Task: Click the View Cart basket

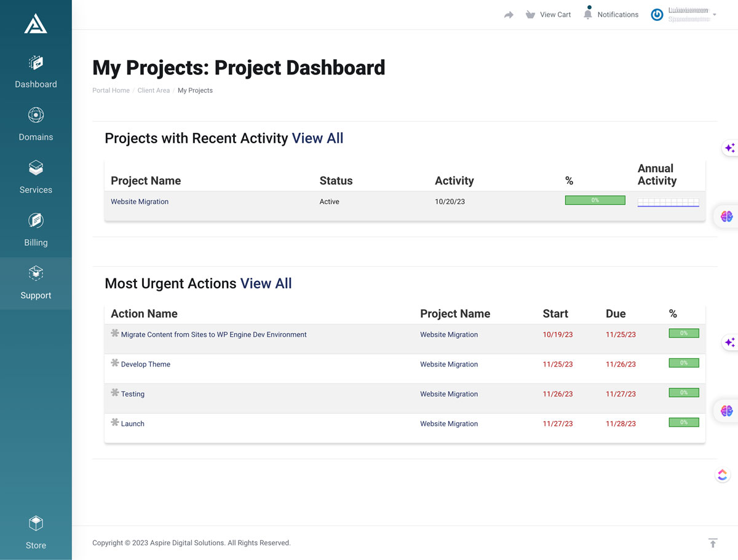Action: (x=548, y=15)
